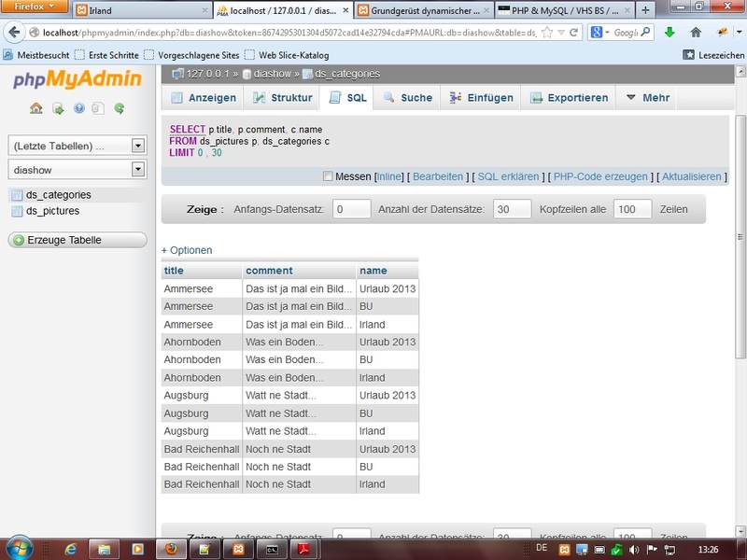Bookmark this page with the star
Screen dimensions: 747x560
pyautogui.click(x=547, y=33)
